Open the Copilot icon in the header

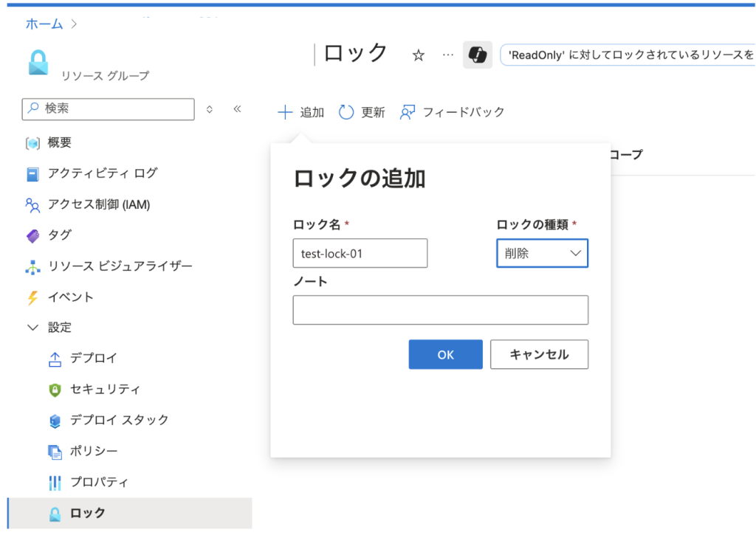point(477,55)
